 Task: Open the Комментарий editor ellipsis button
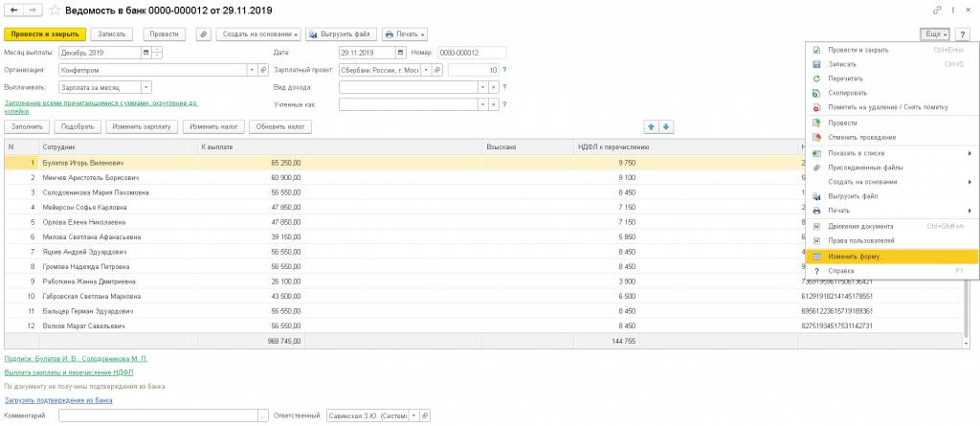[x=264, y=415]
